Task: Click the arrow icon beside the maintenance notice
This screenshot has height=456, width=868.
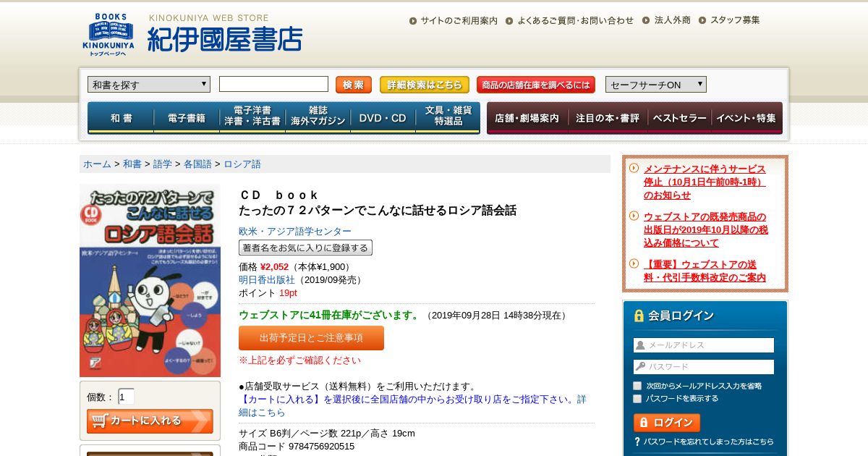Action: click(x=634, y=168)
